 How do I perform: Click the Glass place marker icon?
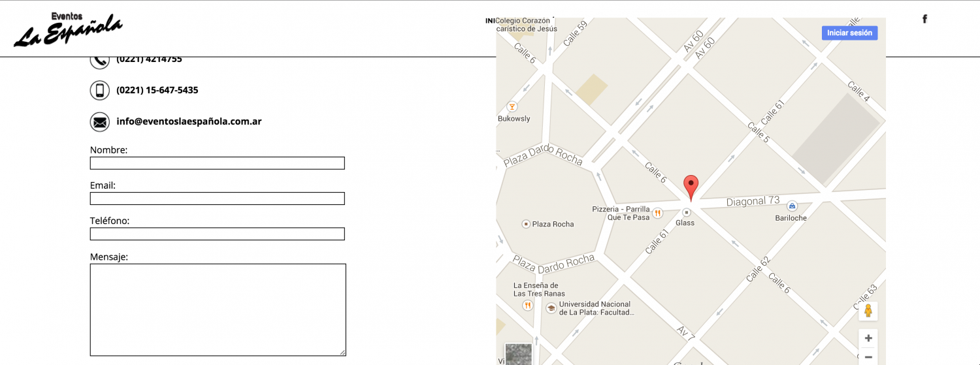(x=687, y=212)
